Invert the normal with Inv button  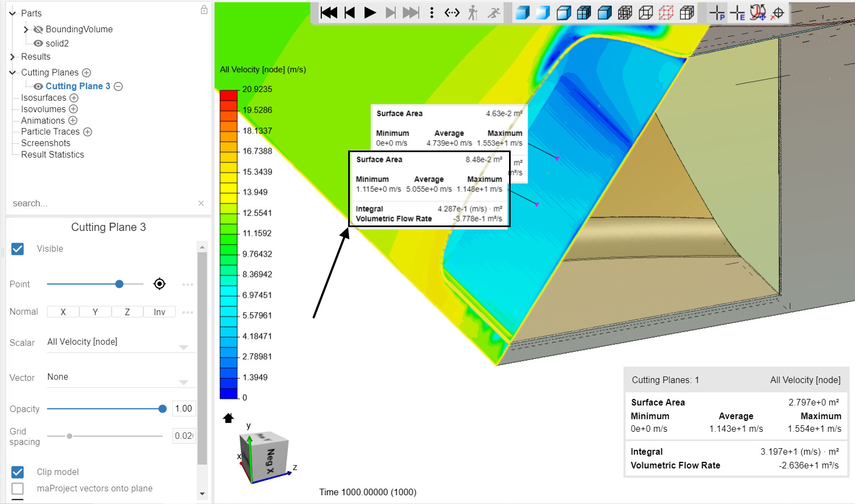(159, 312)
